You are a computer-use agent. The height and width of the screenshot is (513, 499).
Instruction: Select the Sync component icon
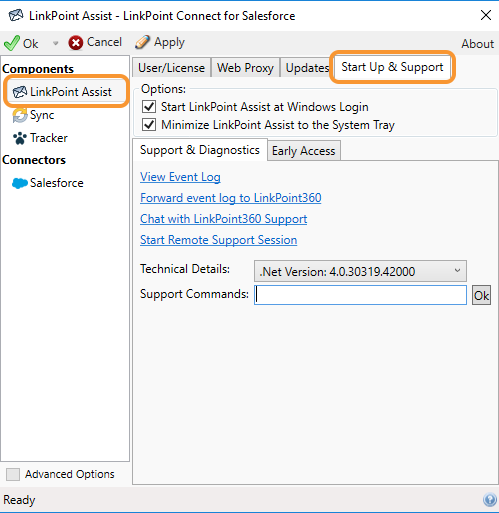(20, 115)
